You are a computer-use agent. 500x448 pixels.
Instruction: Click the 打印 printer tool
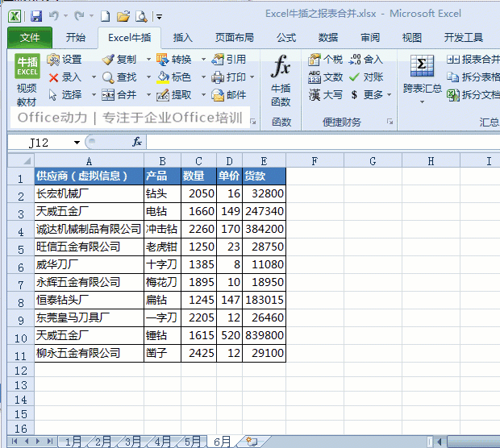point(229,77)
